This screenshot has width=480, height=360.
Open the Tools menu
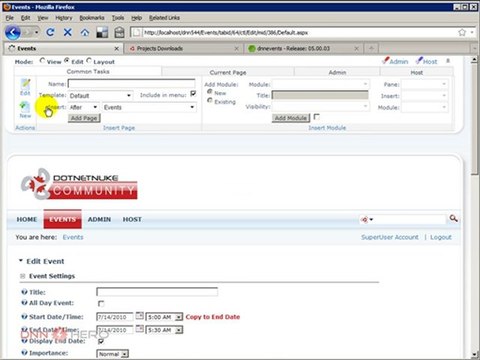click(x=118, y=18)
